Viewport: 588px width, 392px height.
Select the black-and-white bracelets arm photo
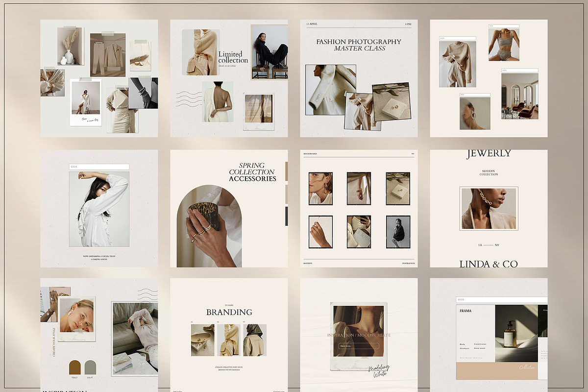pos(143,93)
